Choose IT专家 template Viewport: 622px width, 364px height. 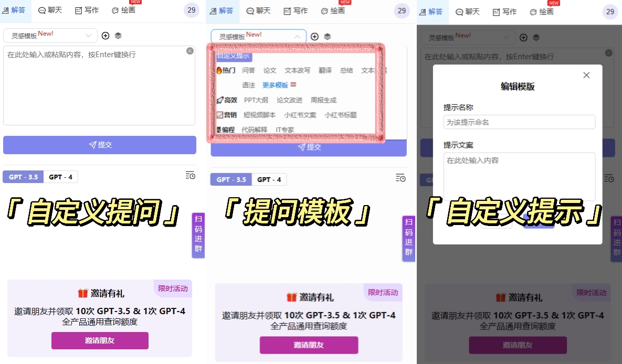coord(285,130)
